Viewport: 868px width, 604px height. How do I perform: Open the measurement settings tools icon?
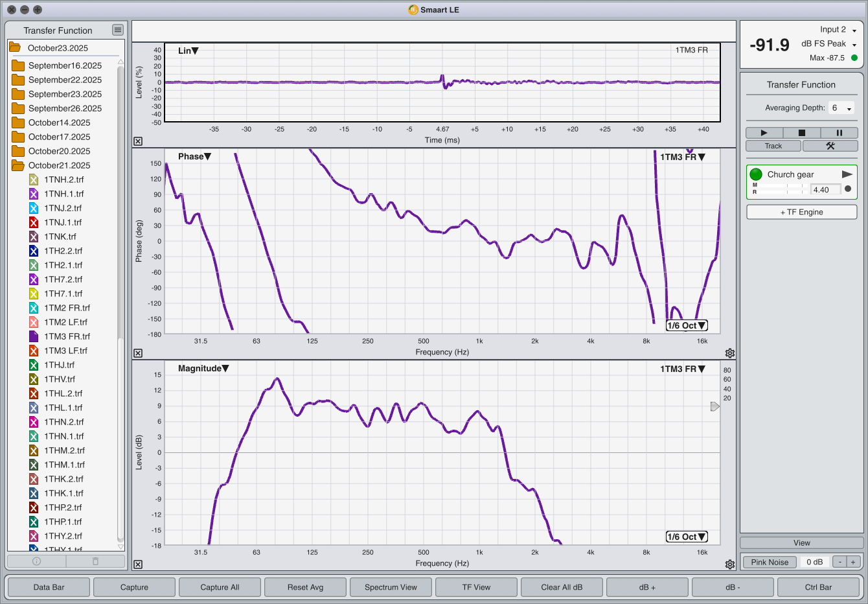(x=830, y=146)
